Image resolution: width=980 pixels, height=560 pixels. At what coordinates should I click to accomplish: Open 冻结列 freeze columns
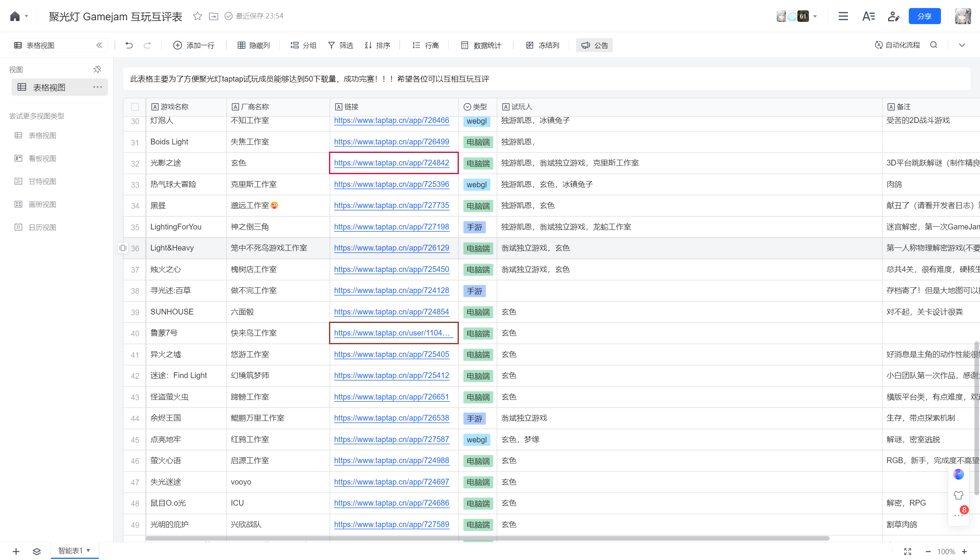coord(542,45)
